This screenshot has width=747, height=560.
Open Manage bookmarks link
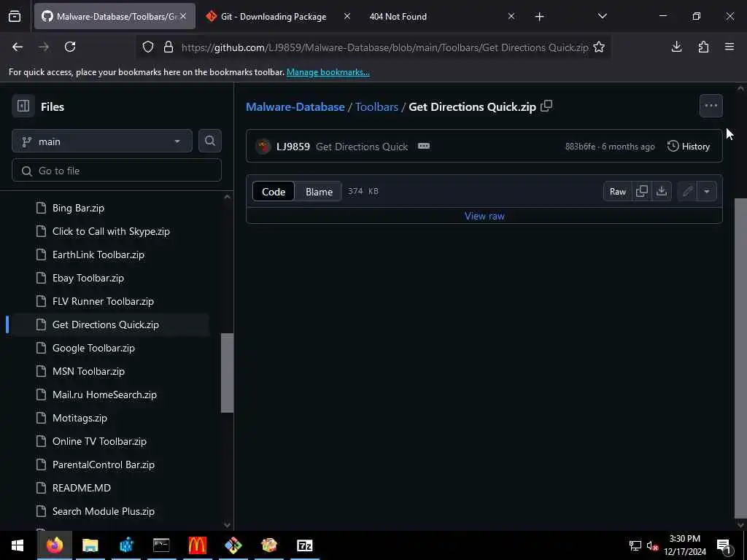[x=328, y=72]
